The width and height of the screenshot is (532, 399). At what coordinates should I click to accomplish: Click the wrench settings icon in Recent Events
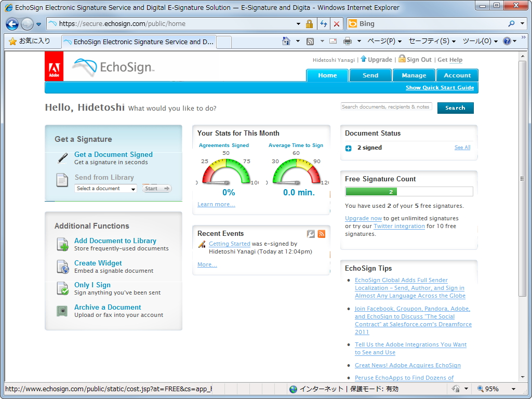(x=311, y=234)
